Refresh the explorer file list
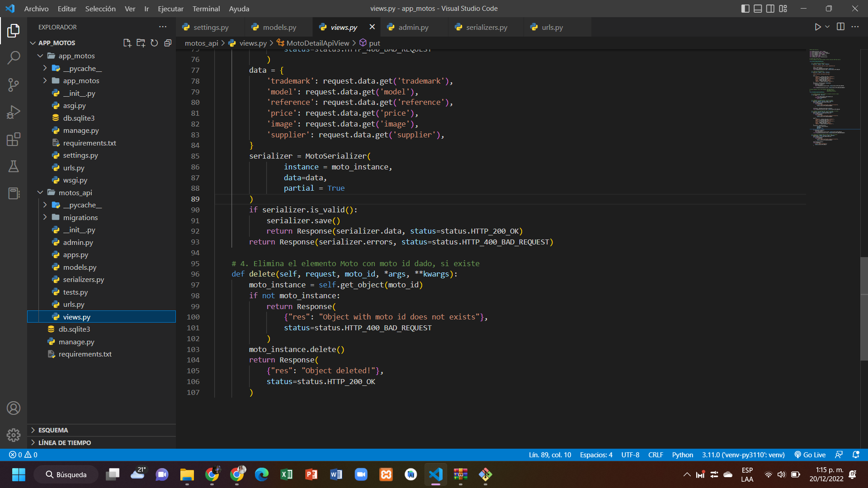The image size is (868, 488). pos(154,42)
